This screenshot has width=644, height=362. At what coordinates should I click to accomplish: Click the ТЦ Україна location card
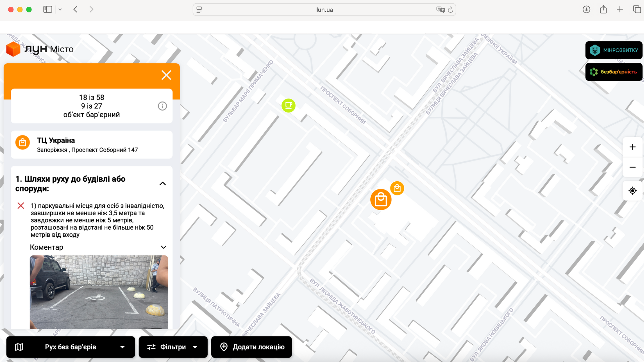pos(92,145)
